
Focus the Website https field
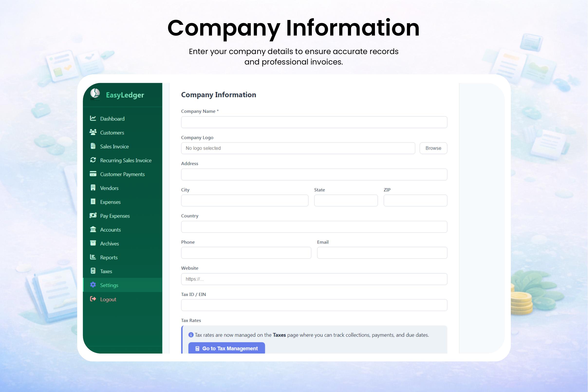click(314, 279)
